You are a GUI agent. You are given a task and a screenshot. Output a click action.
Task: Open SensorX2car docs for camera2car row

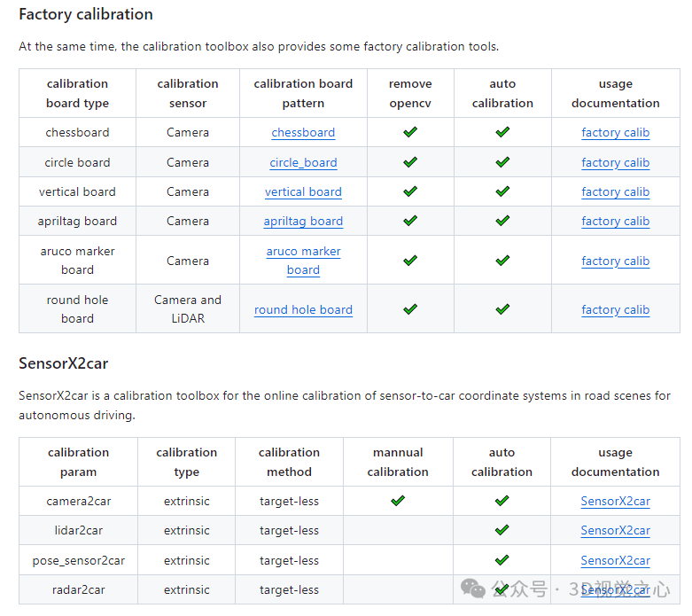[615, 502]
